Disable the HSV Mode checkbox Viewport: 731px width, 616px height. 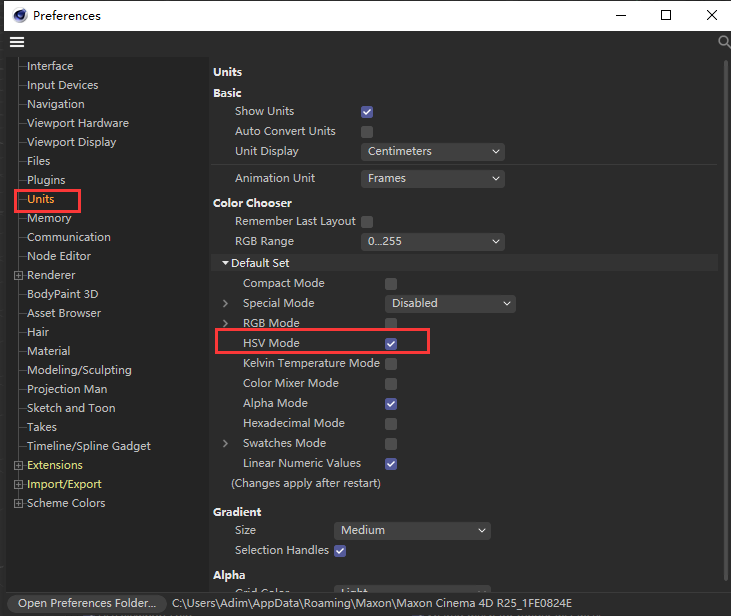coord(391,343)
